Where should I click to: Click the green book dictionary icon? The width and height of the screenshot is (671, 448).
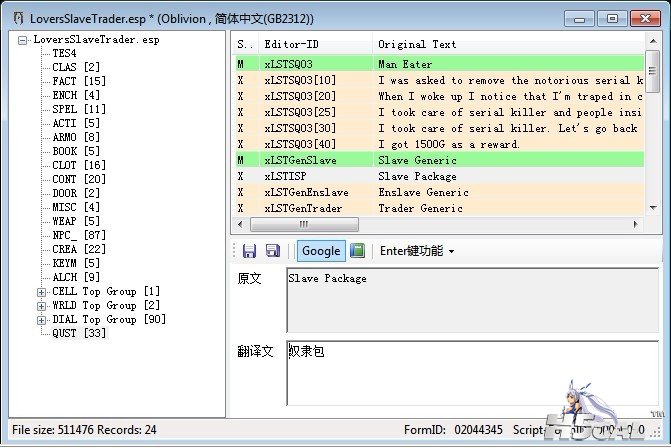(x=357, y=251)
